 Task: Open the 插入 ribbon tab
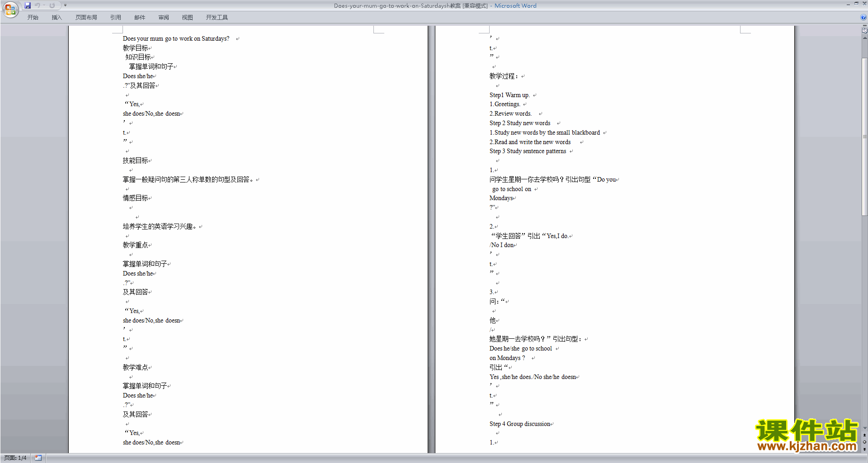[x=57, y=18]
